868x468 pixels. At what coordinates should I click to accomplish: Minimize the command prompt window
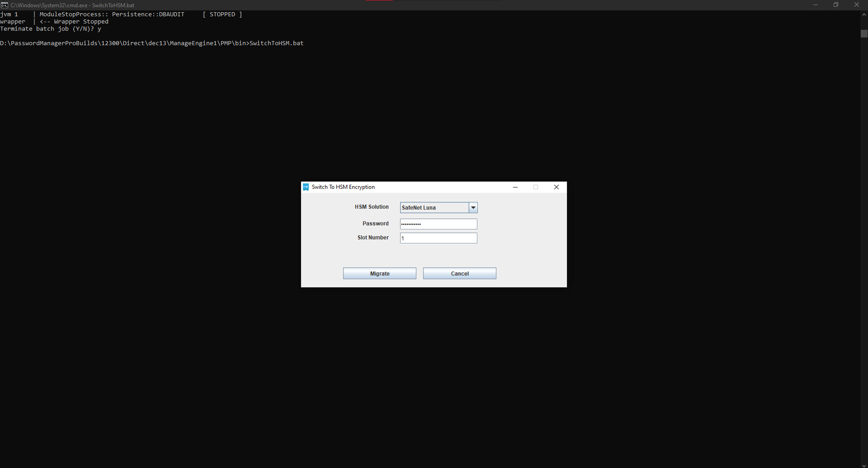[816, 5]
